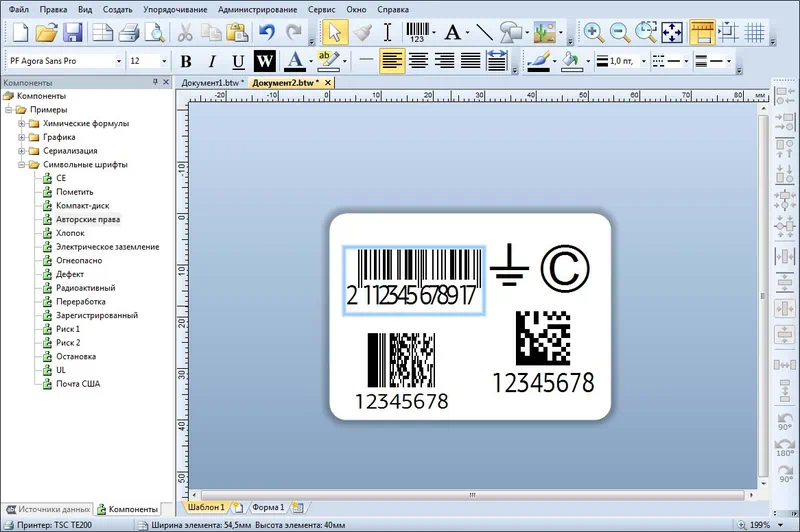Toggle bold text formatting
The width and height of the screenshot is (800, 532).
click(x=187, y=61)
